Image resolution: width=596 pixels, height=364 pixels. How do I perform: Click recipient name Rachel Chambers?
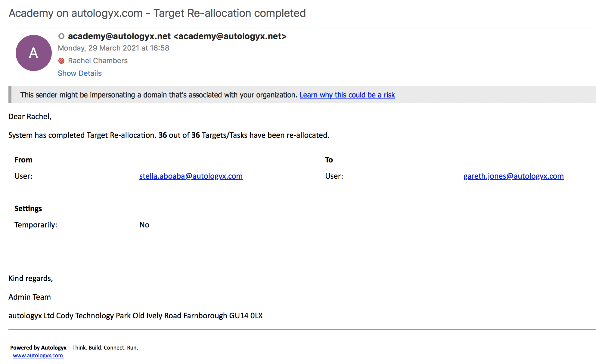[98, 61]
